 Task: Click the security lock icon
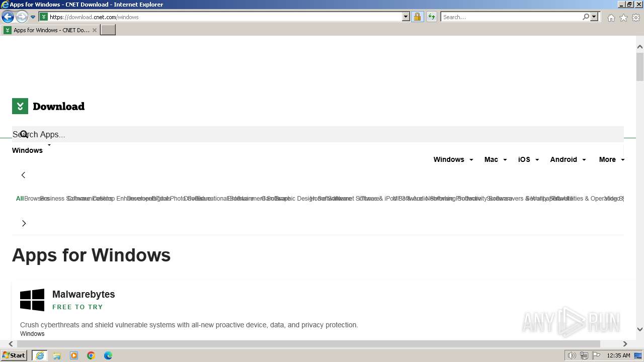(x=417, y=17)
